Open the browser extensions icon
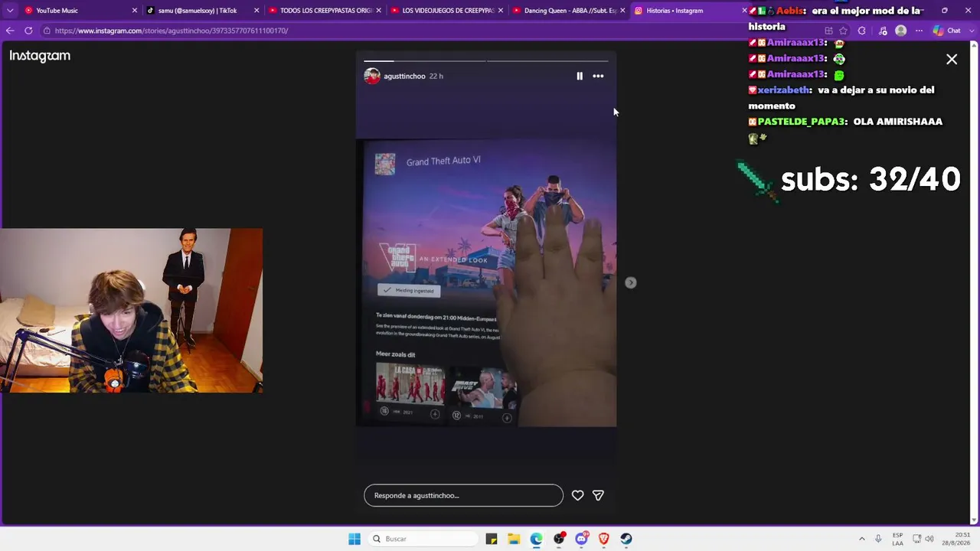This screenshot has height=551, width=980. 862,31
